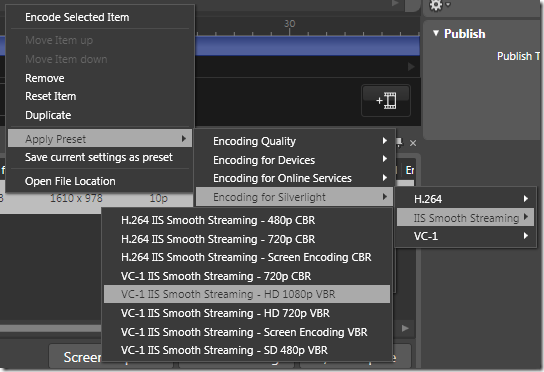Click Save current settings as preset

tap(100, 157)
